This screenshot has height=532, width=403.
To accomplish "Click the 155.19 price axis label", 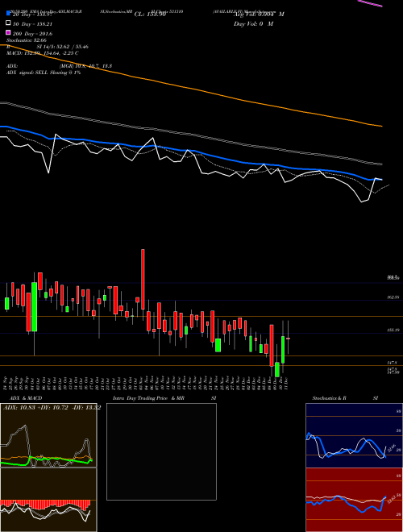I will click(393, 330).
